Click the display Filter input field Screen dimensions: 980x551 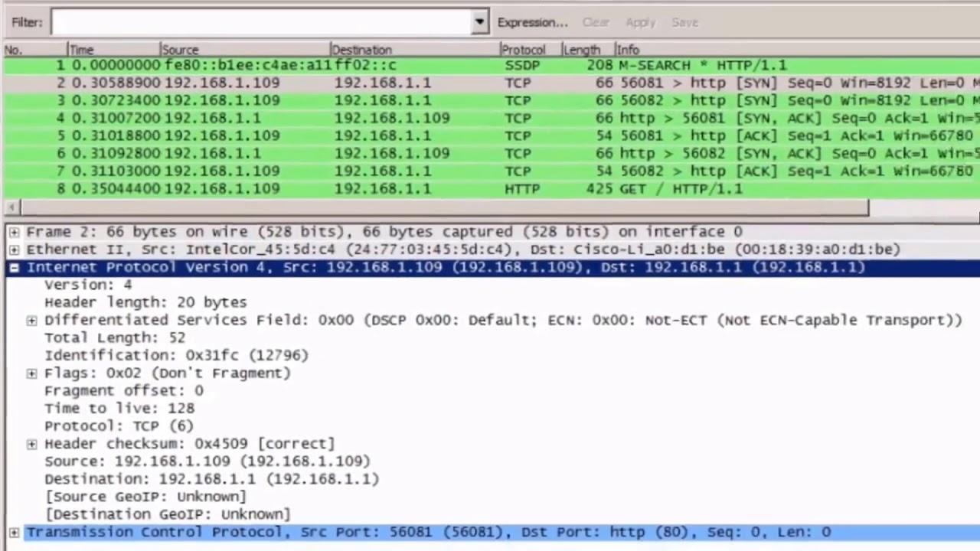tap(262, 22)
